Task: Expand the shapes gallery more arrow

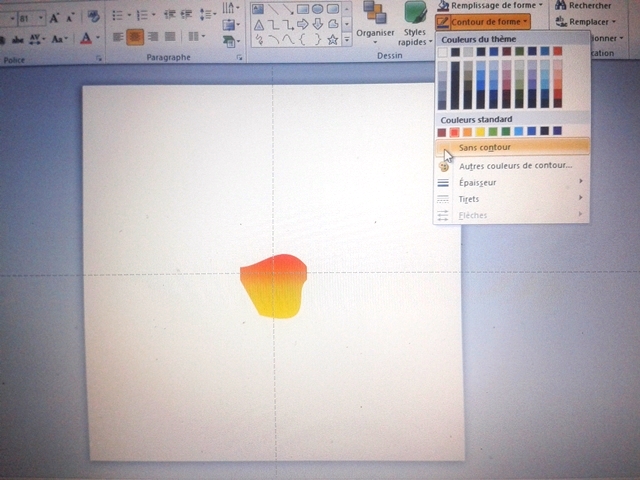Action: coord(345,40)
